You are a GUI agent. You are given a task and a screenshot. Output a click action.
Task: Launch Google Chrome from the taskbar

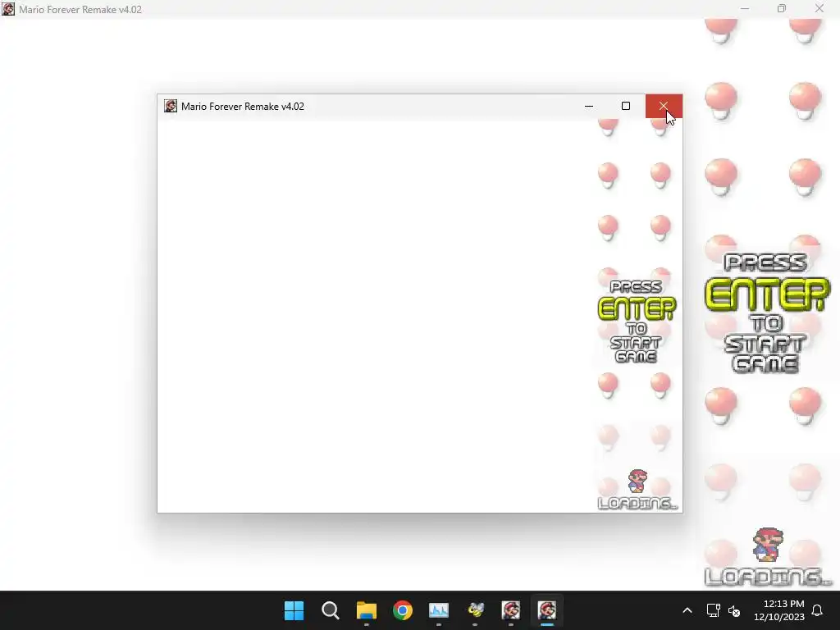[x=403, y=610]
